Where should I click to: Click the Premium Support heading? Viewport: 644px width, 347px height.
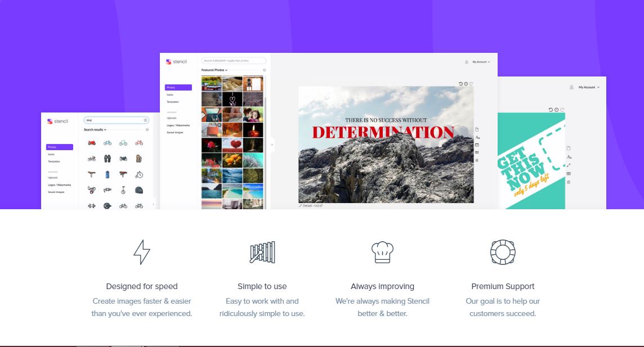click(503, 286)
